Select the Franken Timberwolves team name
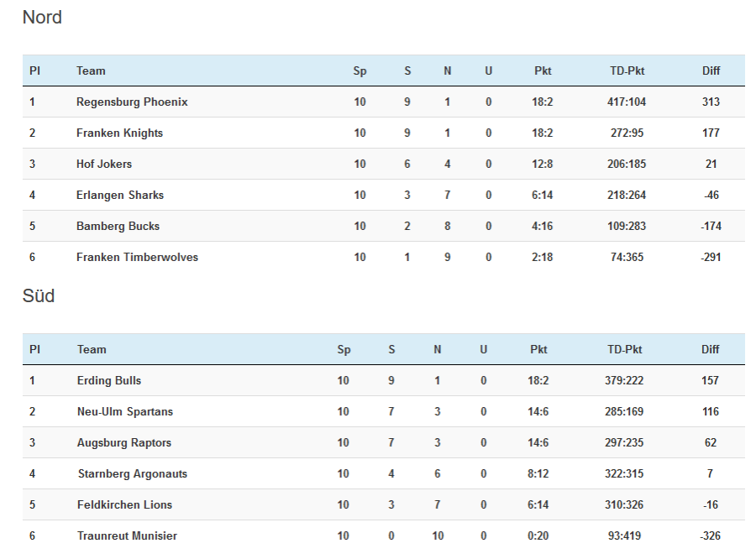 click(137, 258)
